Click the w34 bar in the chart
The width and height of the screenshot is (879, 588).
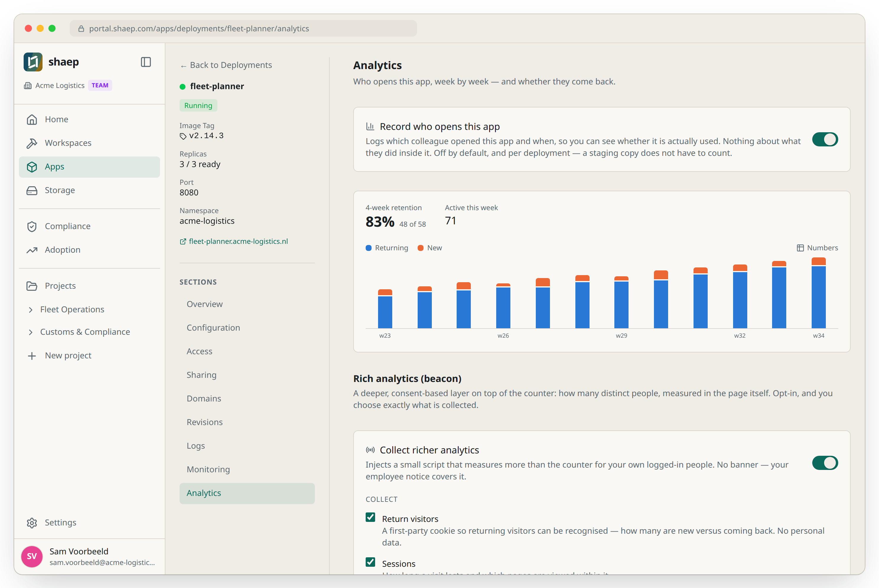tap(818, 293)
